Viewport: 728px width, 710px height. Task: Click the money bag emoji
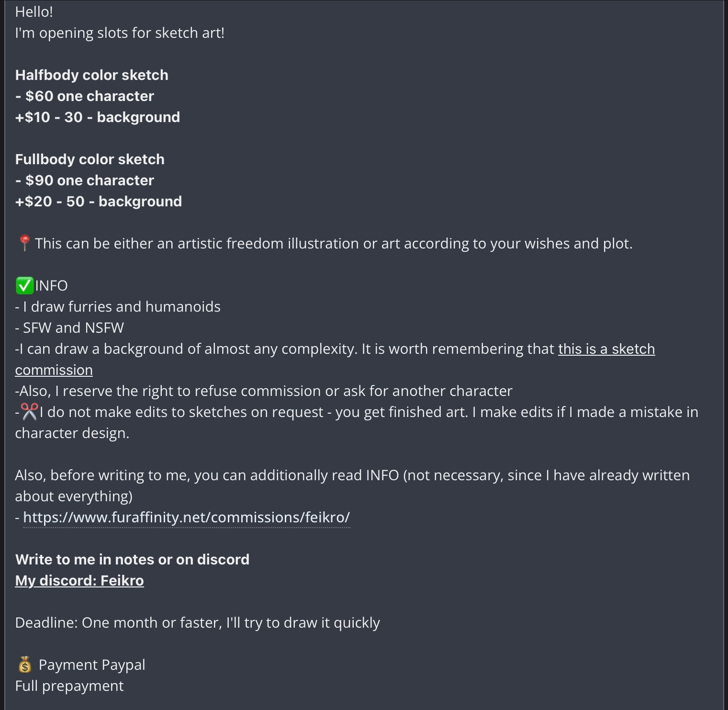pos(25,665)
